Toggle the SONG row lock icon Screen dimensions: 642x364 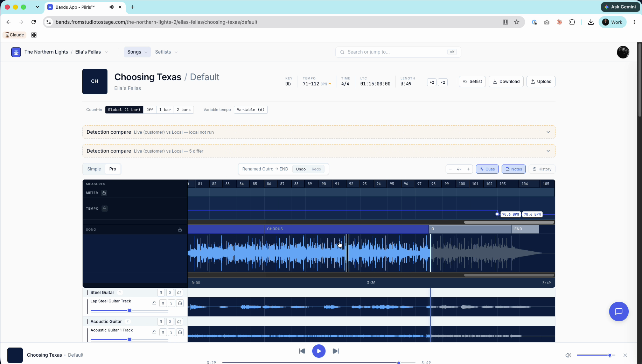coord(180,230)
